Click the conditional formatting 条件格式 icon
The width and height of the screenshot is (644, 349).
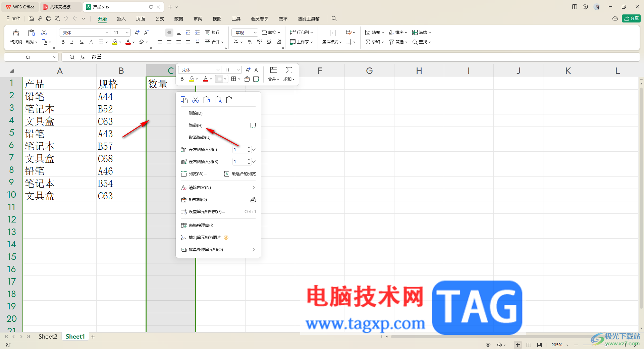click(332, 33)
